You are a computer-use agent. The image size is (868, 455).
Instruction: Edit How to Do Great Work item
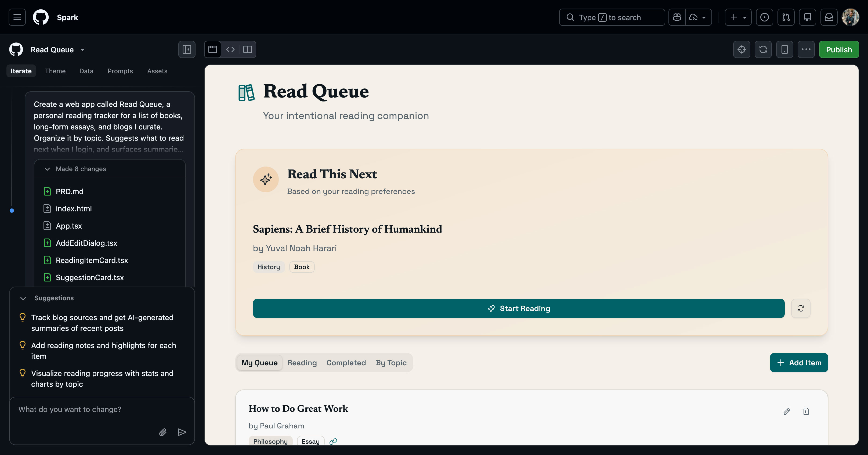[787, 411]
